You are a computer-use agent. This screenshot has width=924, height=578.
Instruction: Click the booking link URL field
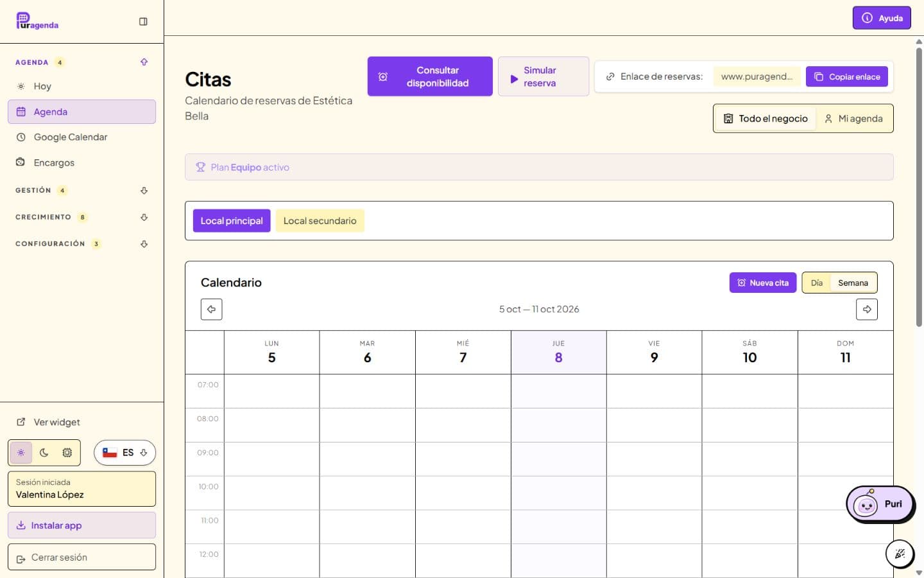click(x=757, y=77)
